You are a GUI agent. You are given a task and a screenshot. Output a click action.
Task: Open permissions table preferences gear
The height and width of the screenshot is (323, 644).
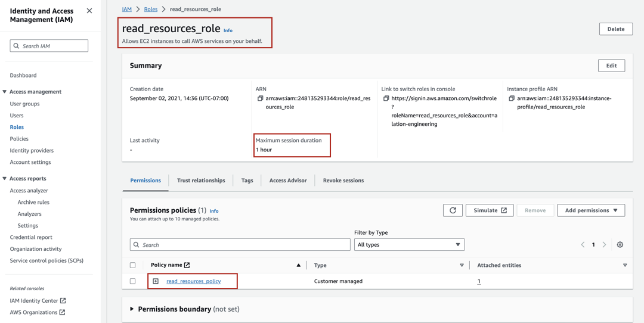[x=620, y=244]
